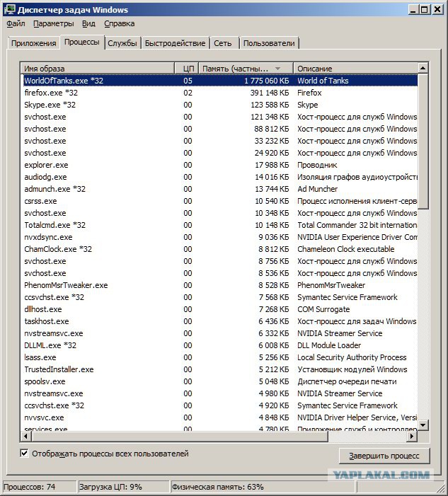The image size is (448, 496).
Task: Select the Totalcmd.exe *32 process
Action: (220, 225)
